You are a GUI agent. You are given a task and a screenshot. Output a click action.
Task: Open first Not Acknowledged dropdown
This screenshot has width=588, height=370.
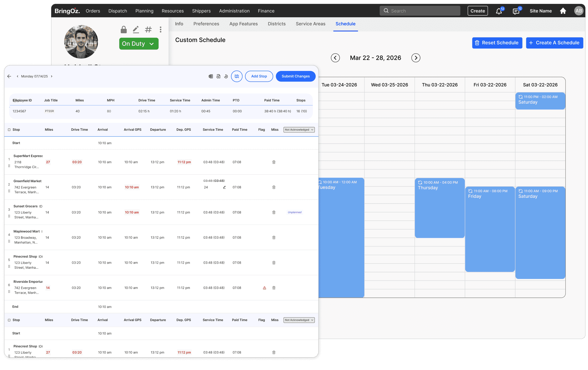point(299,130)
